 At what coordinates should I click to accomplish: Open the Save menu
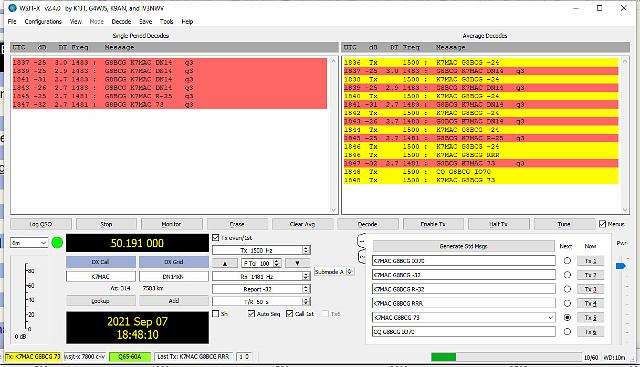click(x=146, y=22)
